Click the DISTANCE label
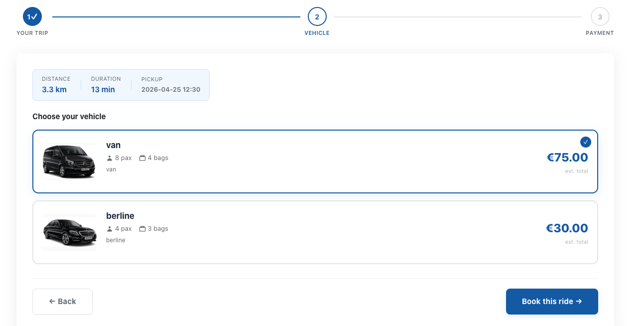 coord(56,79)
